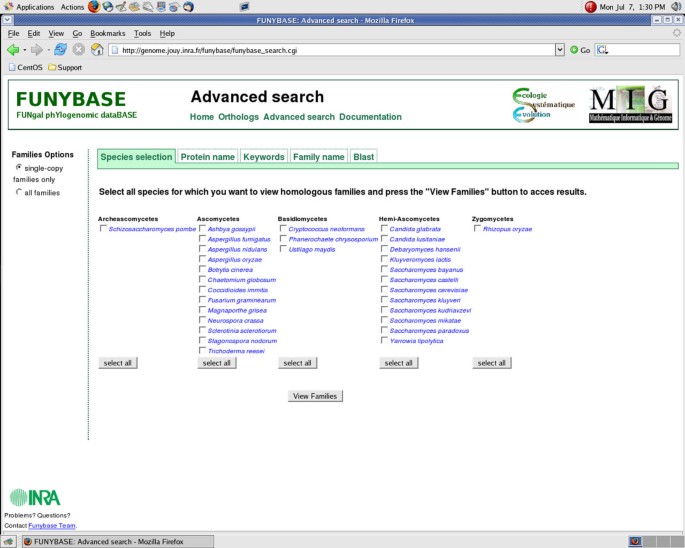Go back with the green arrow
Screen dimensions: 685x548
13,50
